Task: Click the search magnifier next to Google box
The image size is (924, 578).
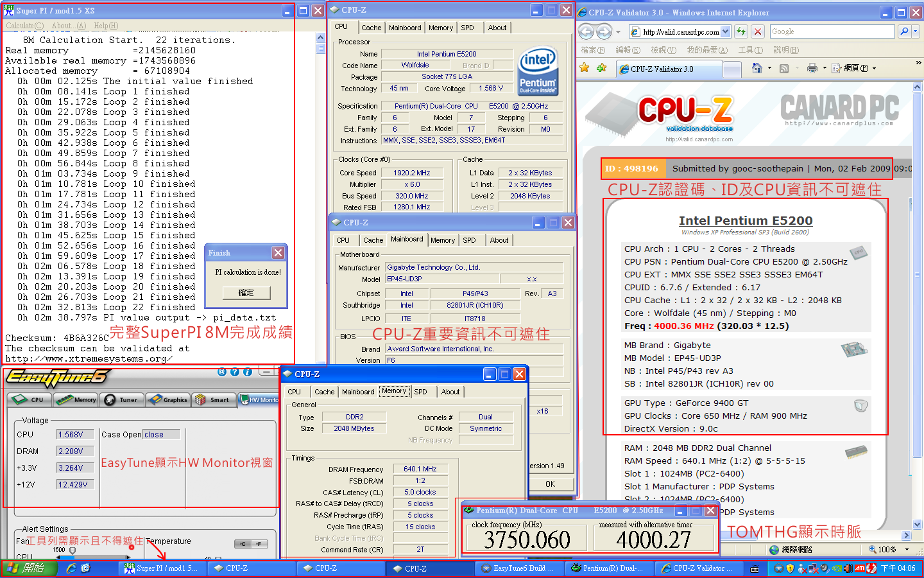Action: pos(903,31)
